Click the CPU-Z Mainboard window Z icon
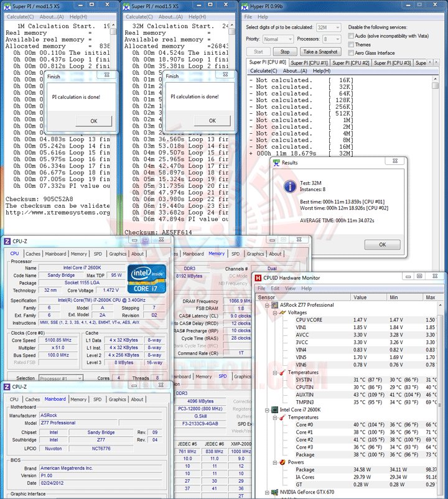448x499 pixels. coord(7,387)
